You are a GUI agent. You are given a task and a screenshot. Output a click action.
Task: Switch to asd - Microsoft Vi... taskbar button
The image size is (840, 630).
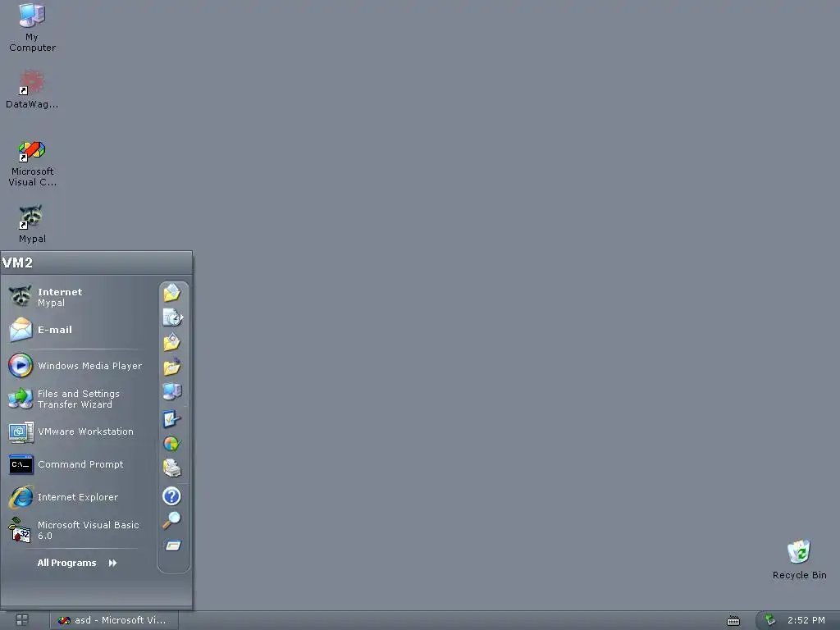pos(114,620)
